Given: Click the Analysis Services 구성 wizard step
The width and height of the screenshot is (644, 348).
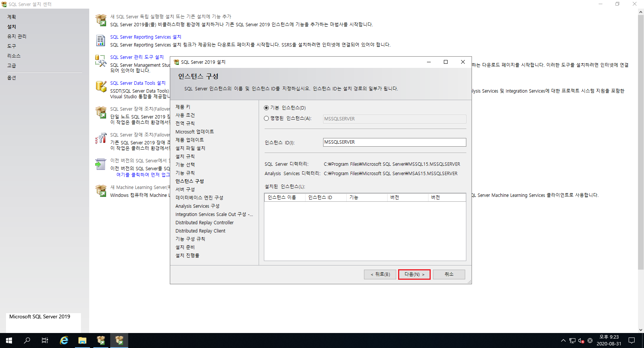Looking at the screenshot, I should click(197, 206).
